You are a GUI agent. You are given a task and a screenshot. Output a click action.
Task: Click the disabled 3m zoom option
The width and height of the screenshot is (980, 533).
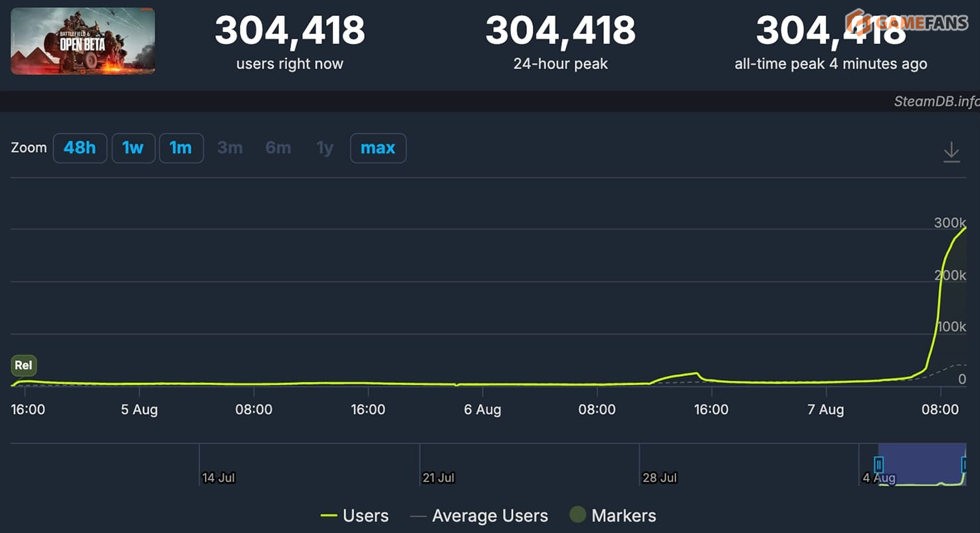[230, 148]
